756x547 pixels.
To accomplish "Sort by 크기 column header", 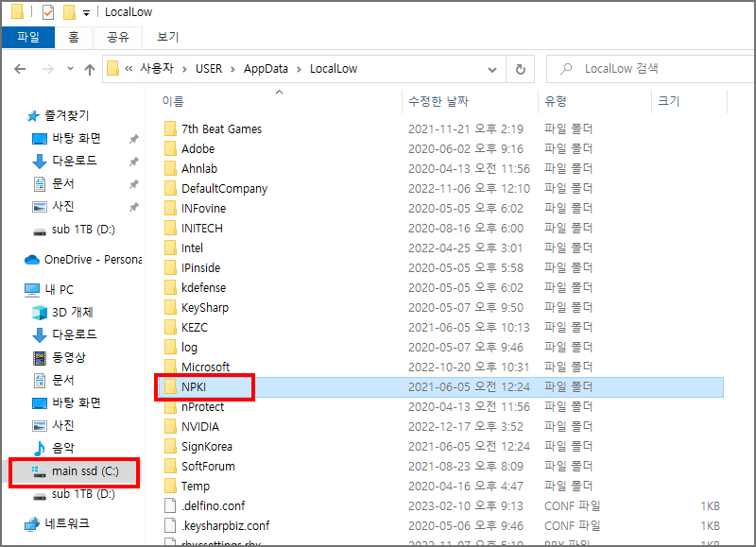I will pyautogui.click(x=669, y=101).
